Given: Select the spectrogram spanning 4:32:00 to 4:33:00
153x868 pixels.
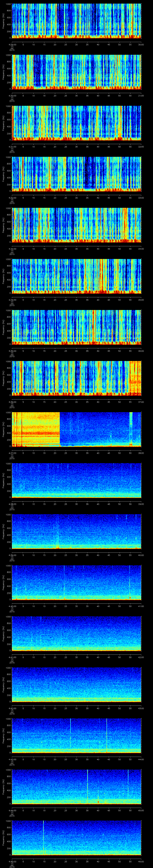Looking at the screenshot, I should point(77,174).
